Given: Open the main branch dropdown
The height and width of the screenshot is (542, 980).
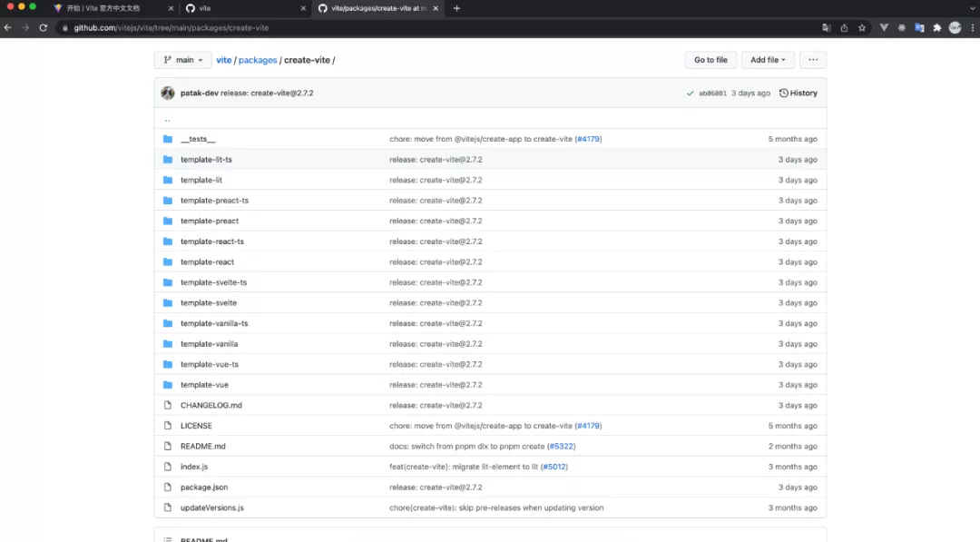Looking at the screenshot, I should click(x=182, y=60).
